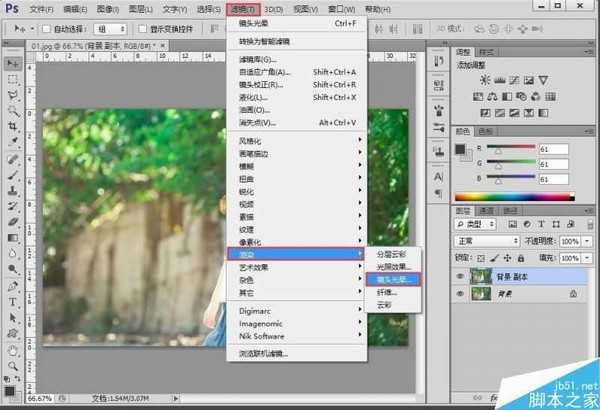This screenshot has height=410, width=600.
Task: Switch to the 通道 panel tab
Action: [486, 210]
